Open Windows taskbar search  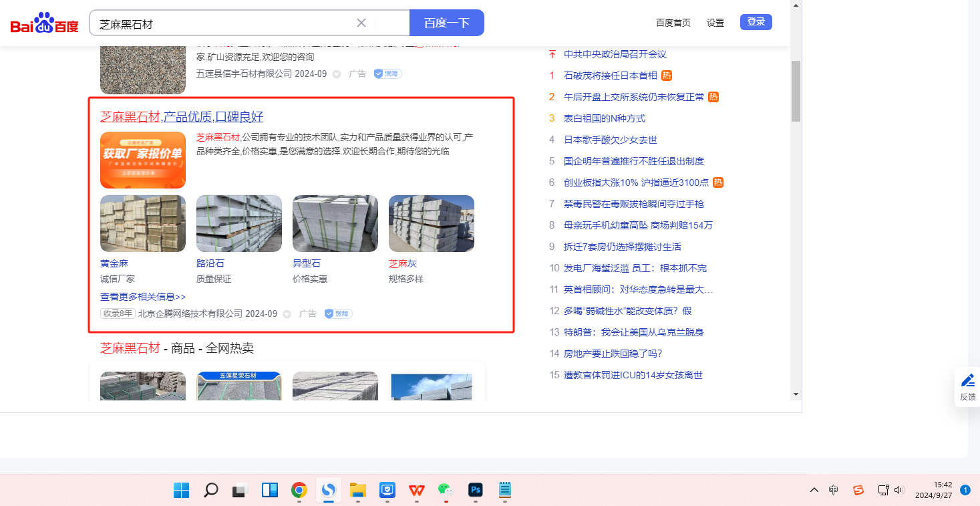coord(210,491)
